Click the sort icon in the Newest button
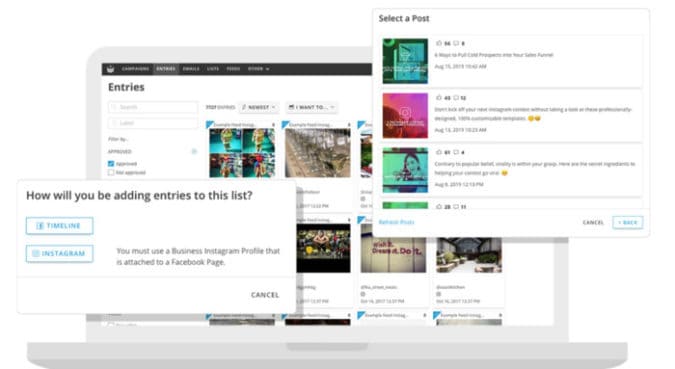Viewport: 675px width, 369px height. 245,107
